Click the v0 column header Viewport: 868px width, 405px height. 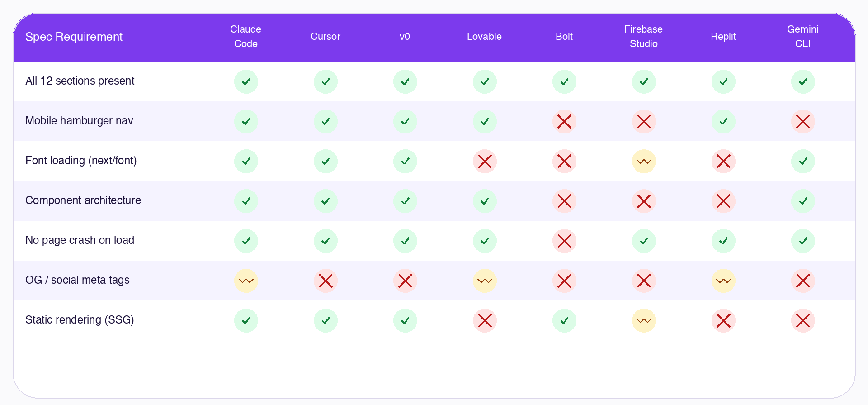405,36
